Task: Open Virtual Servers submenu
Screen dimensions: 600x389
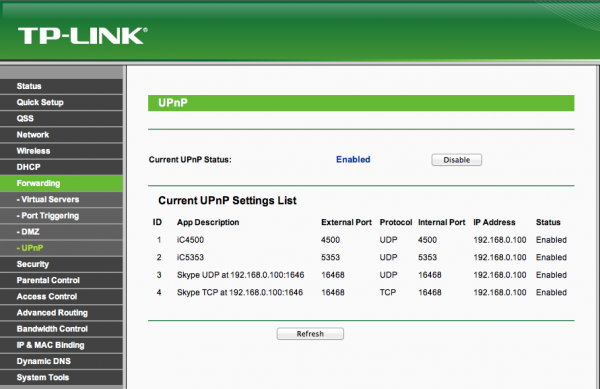Action: (61, 199)
